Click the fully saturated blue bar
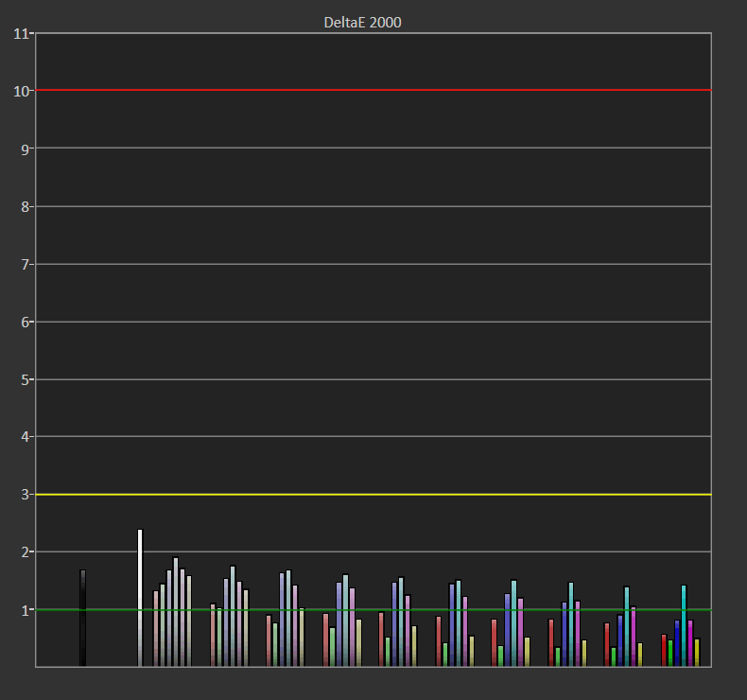 [x=677, y=643]
